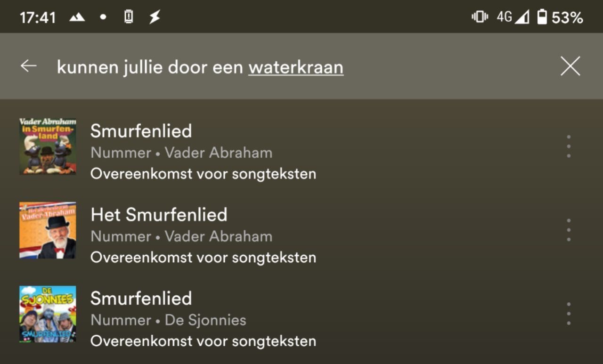Open the three-dot menu for Smurfenlied by Vader Abraham
Viewport: 603px width, 364px height.
(x=568, y=146)
